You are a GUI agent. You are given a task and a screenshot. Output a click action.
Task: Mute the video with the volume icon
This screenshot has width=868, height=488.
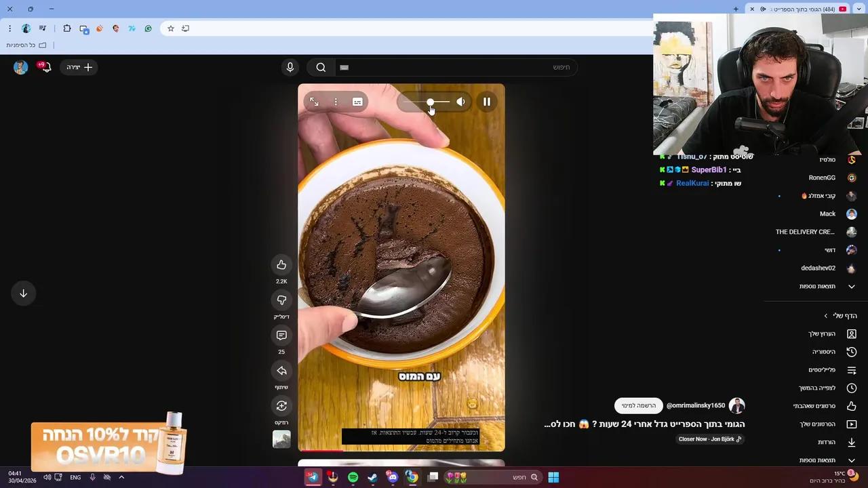tap(461, 102)
